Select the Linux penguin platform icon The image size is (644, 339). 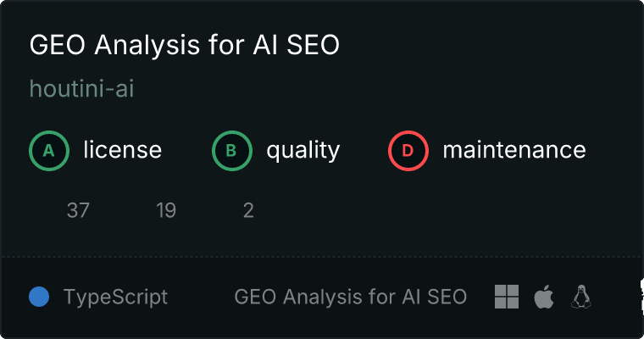tap(581, 297)
